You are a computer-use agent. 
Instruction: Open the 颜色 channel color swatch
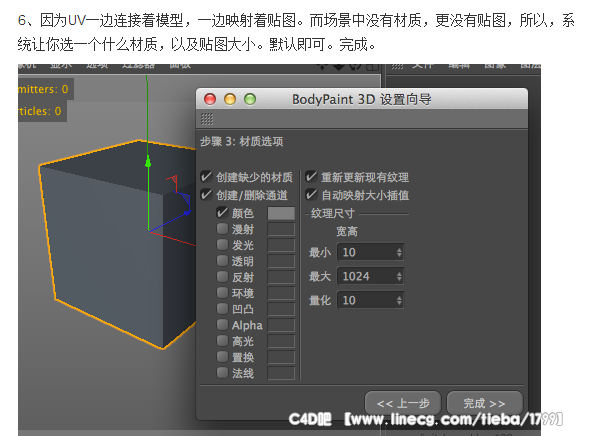[x=281, y=213]
